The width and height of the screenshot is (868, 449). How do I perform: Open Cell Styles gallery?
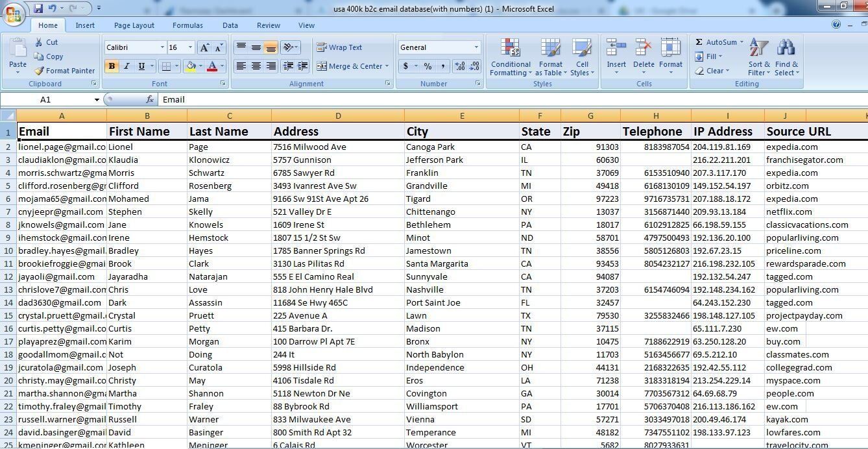coord(582,57)
